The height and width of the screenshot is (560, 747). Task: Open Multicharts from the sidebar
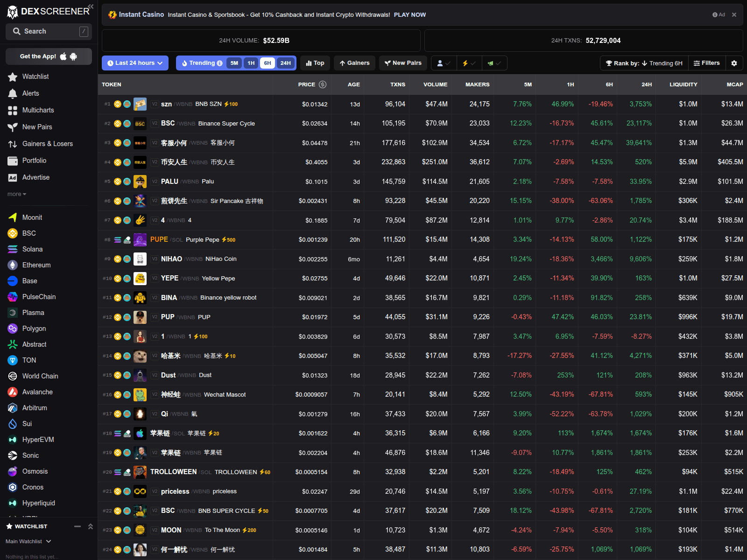coord(38,110)
